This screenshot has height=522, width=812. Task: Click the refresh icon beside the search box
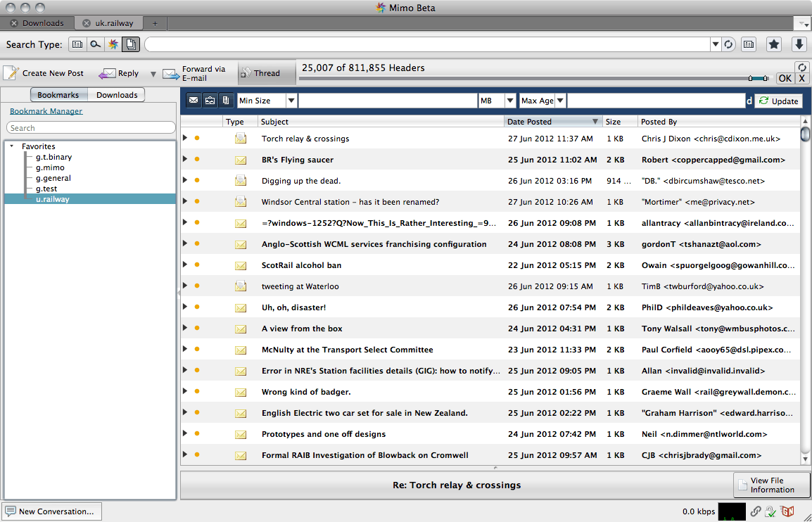pyautogui.click(x=729, y=44)
